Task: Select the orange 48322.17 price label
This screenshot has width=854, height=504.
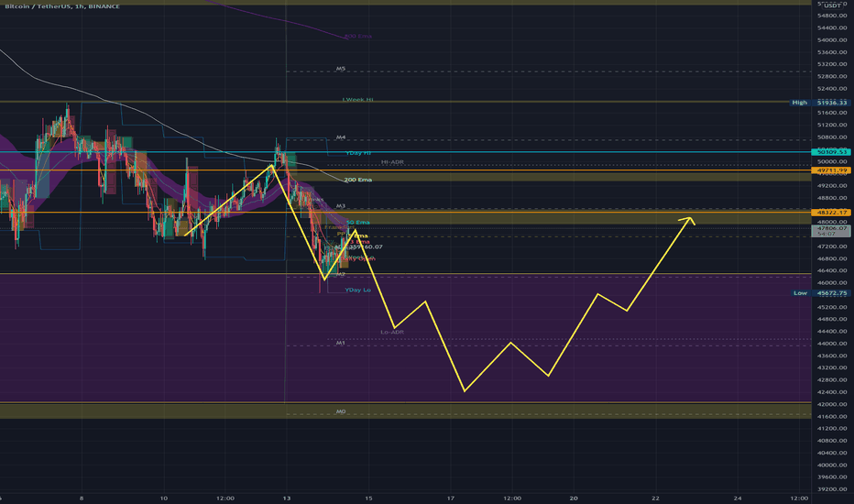Action: 831,213
